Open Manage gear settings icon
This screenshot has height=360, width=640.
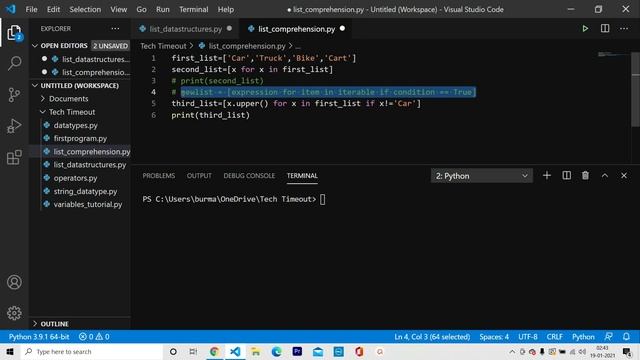[14, 313]
